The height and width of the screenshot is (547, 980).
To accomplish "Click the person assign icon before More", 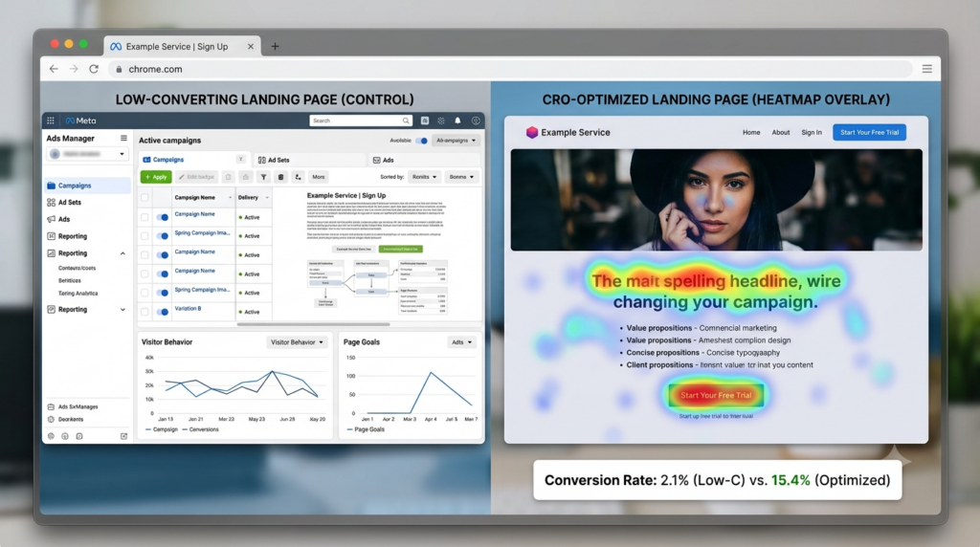I will click(x=299, y=177).
